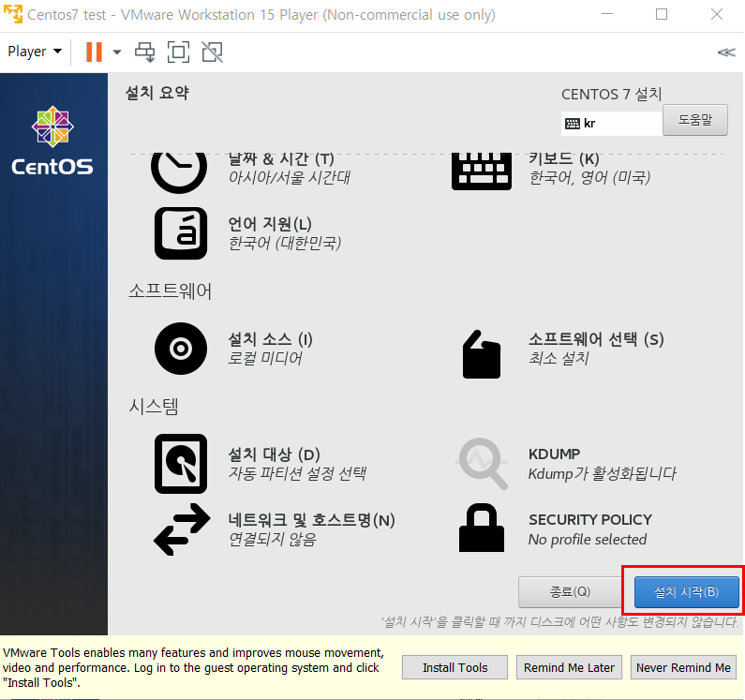Enter full screen mode

(178, 52)
